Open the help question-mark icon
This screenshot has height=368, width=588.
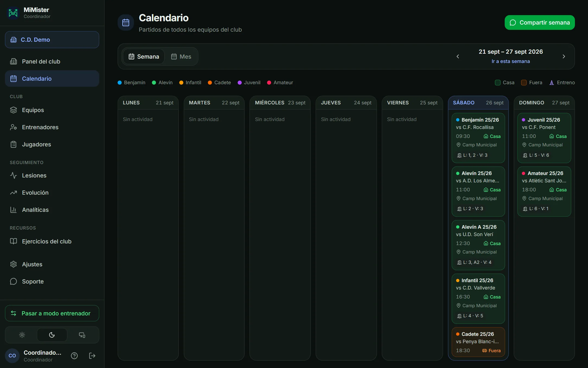(74, 356)
